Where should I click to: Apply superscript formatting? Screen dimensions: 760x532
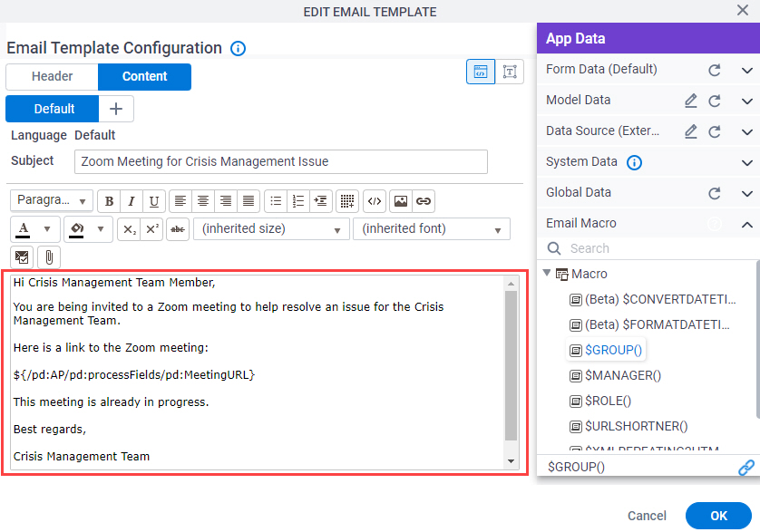pyautogui.click(x=151, y=229)
